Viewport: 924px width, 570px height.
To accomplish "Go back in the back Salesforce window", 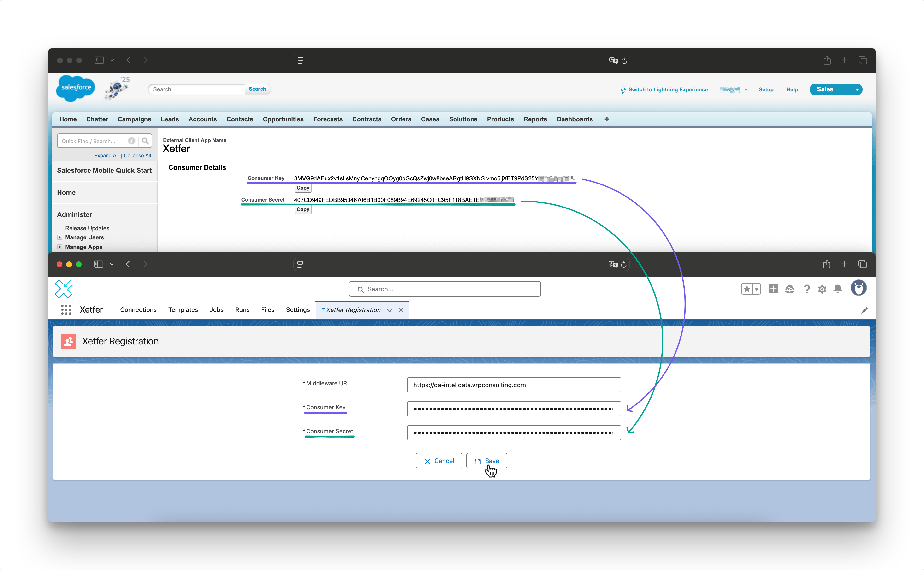I will tap(129, 60).
